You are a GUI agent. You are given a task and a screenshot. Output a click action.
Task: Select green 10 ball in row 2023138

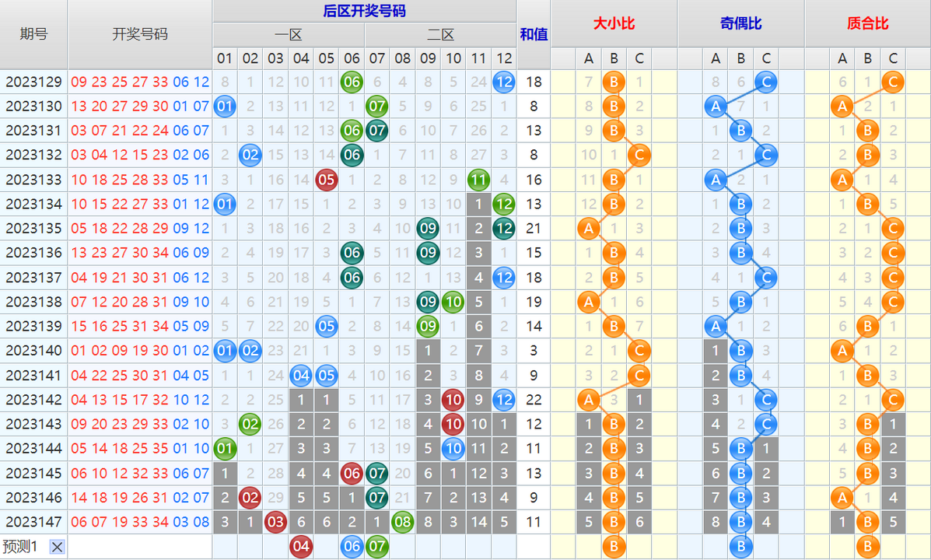click(x=453, y=302)
